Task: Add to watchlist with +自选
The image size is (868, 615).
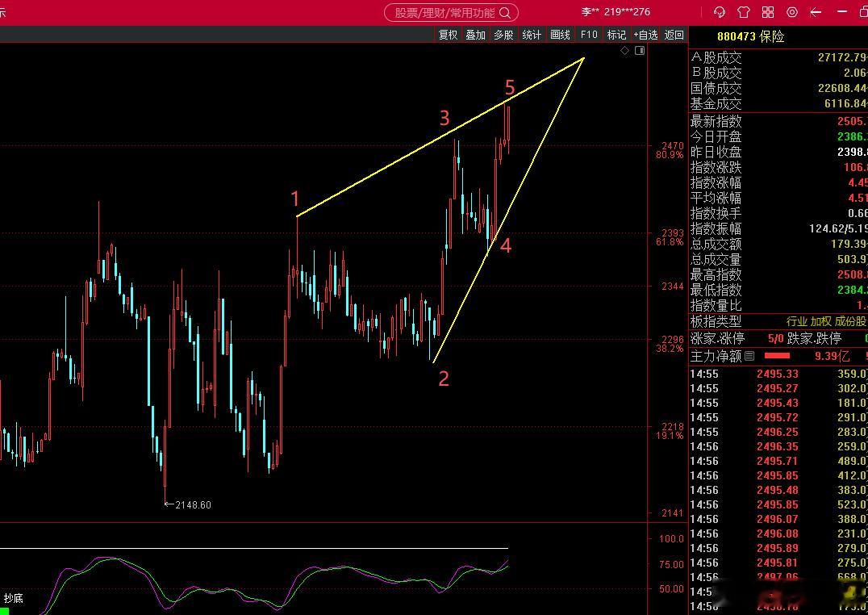Action: 645,35
